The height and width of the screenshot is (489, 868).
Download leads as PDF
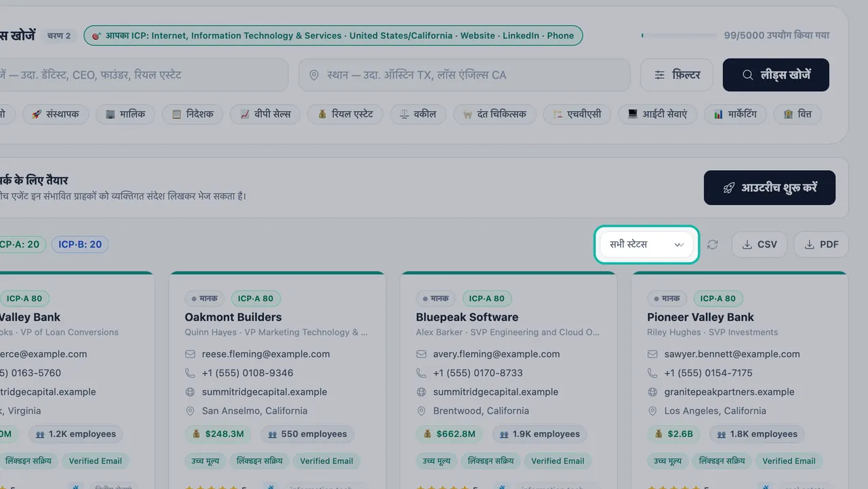tap(821, 244)
